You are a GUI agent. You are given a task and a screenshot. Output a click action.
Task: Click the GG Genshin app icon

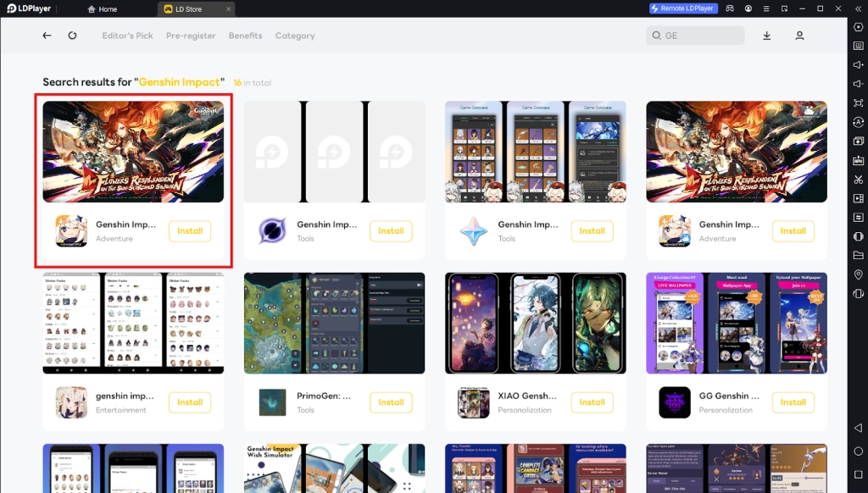pos(675,402)
